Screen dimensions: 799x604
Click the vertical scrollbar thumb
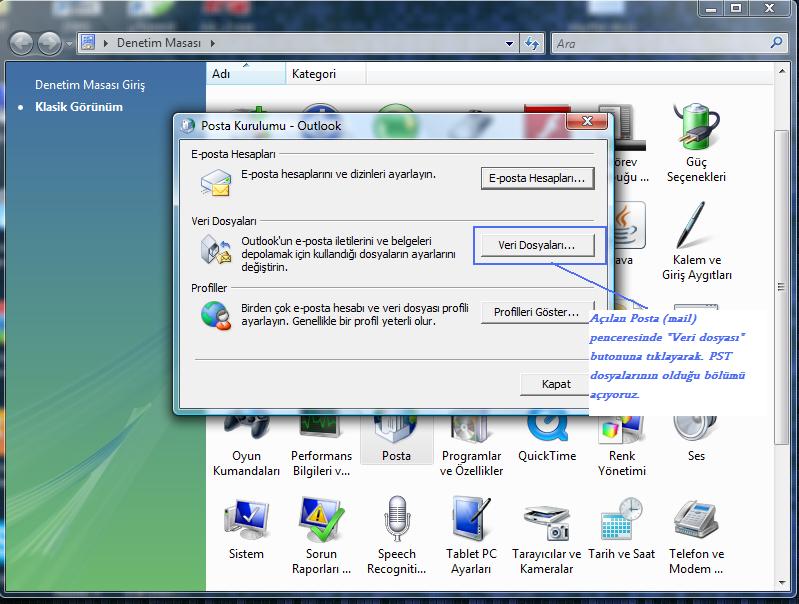(781, 287)
